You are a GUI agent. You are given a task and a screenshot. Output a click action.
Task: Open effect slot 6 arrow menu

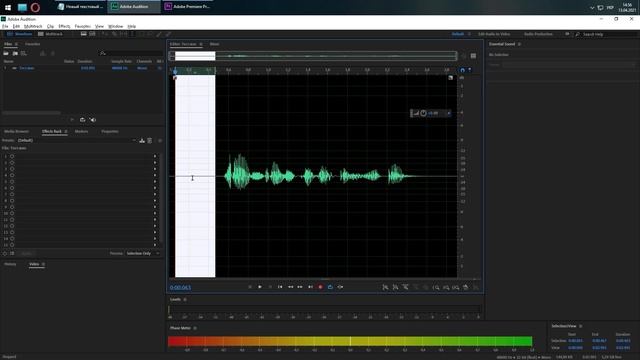pos(155,188)
